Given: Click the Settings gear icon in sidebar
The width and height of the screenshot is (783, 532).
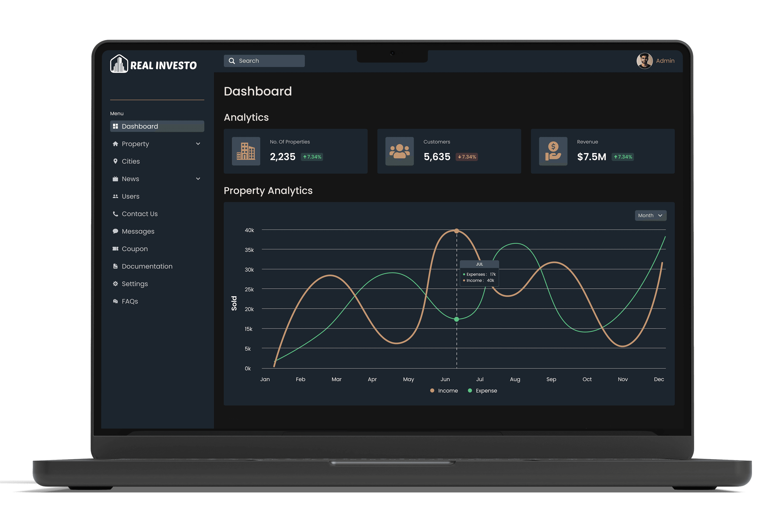Looking at the screenshot, I should [x=115, y=284].
